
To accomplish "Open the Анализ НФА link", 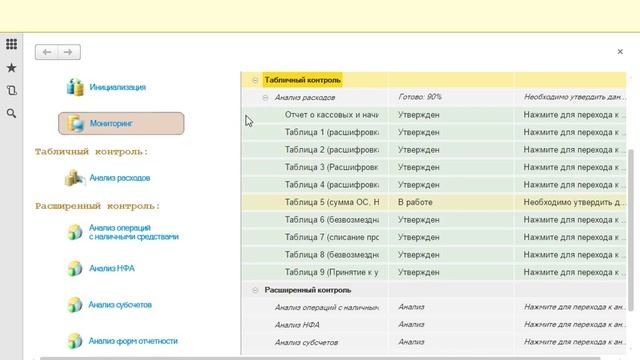I will pyautogui.click(x=112, y=269).
